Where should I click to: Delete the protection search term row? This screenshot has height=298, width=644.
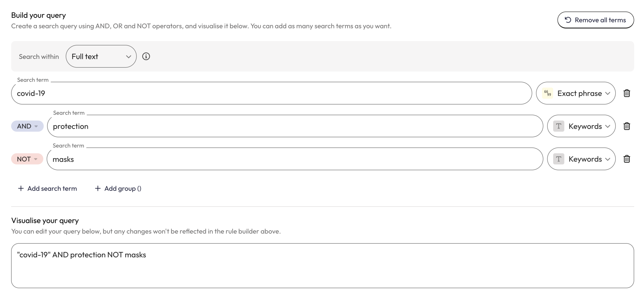click(x=626, y=126)
